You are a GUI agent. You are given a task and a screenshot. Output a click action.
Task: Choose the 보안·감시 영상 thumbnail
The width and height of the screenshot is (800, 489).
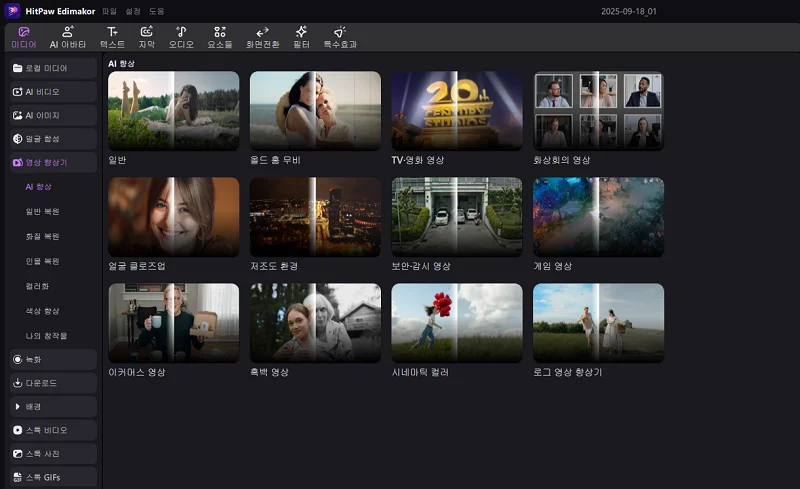[457, 217]
